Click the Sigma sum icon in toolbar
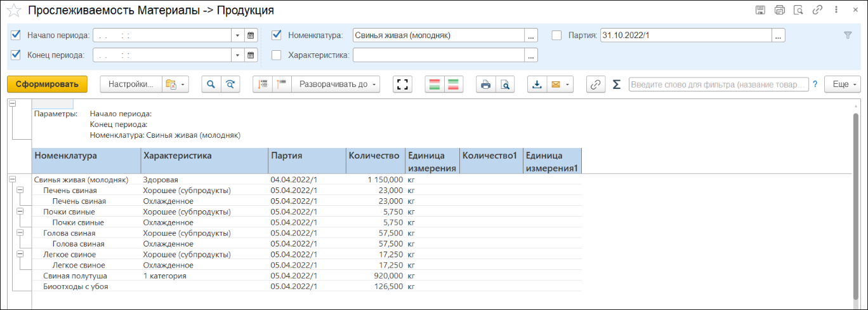Screen dimensions: 868x310 pos(616,84)
